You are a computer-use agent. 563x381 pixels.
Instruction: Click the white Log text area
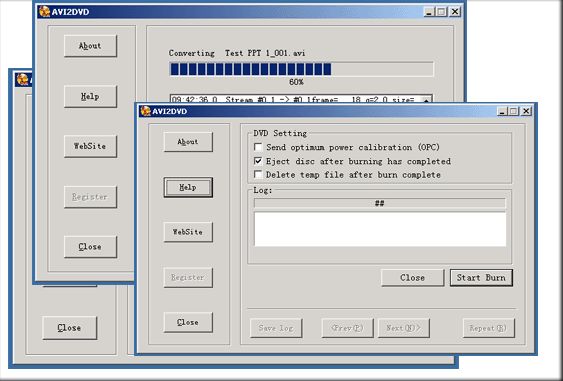380,229
